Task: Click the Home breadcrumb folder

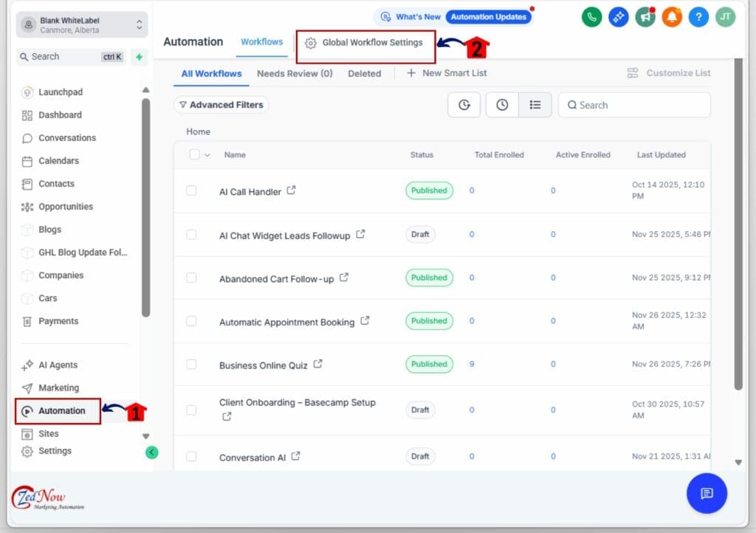Action: pos(198,131)
